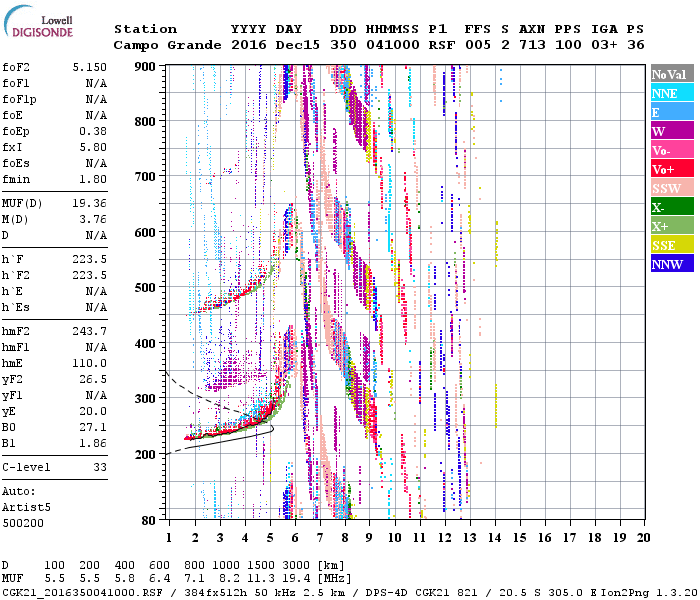
Task: Click the 900 height axis label
Action: point(145,67)
